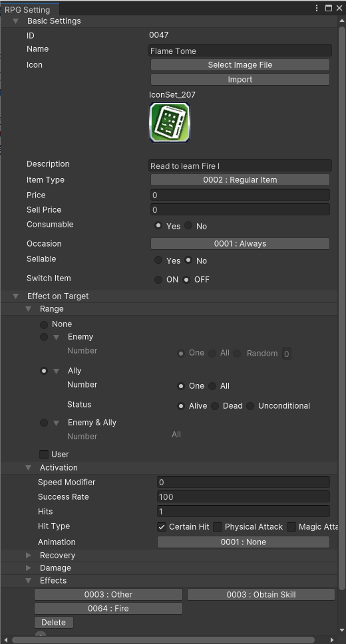Check the Physical Attack hit type
Viewport: 346px width, 644px height.
[x=218, y=527]
